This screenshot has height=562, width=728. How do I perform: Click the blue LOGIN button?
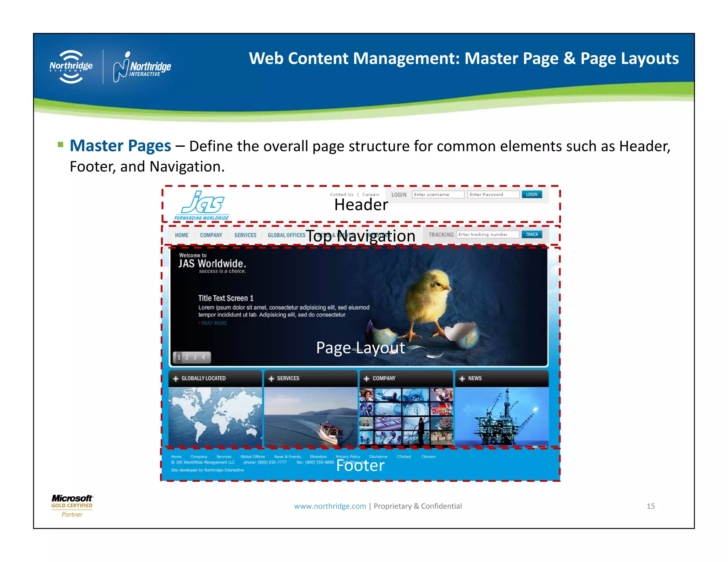click(532, 194)
